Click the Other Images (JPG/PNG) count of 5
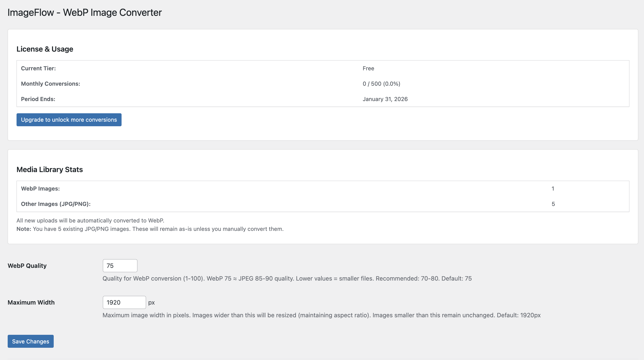 click(x=552, y=204)
